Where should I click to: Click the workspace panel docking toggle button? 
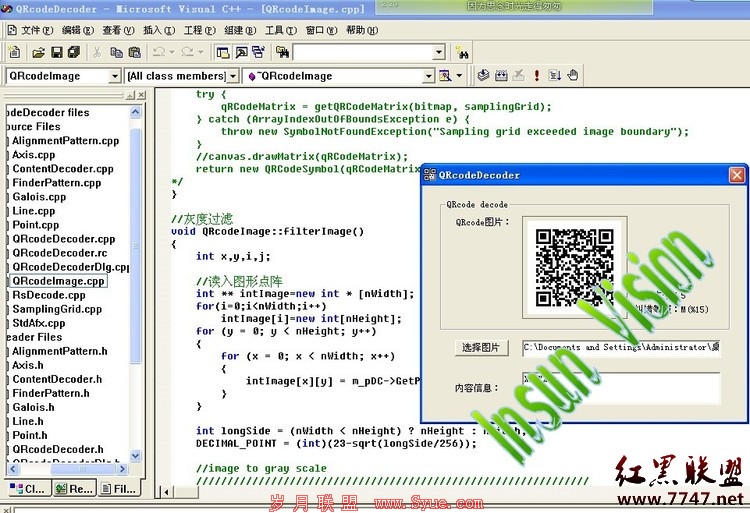pyautogui.click(x=131, y=96)
